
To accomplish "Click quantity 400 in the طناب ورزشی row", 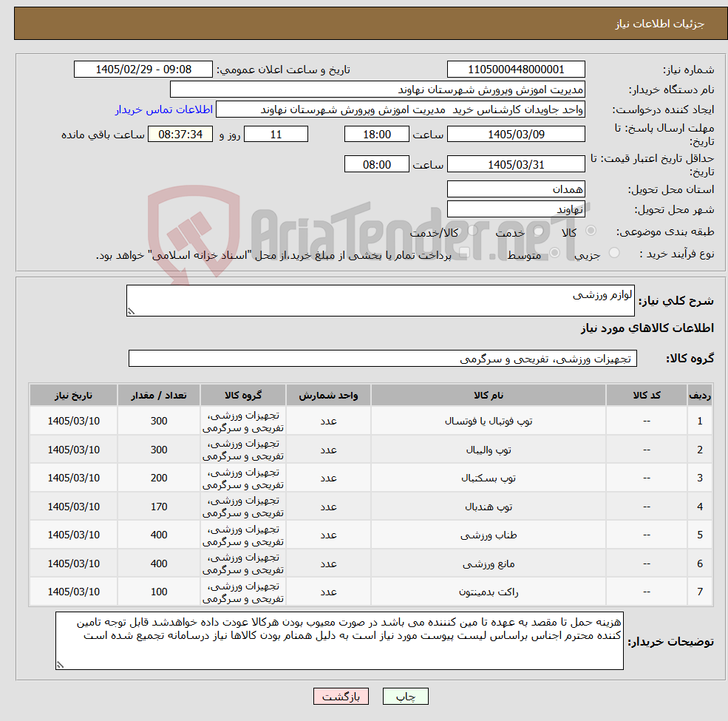I will point(159,535).
